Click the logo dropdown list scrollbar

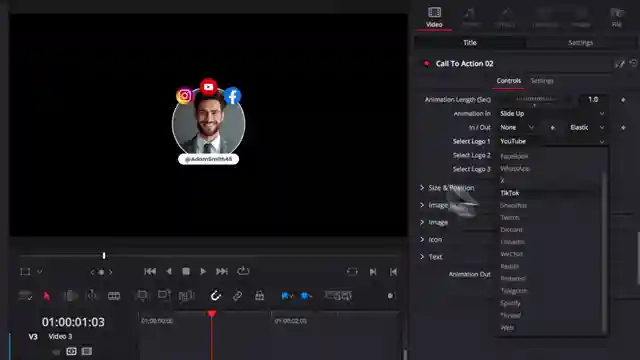point(604,251)
